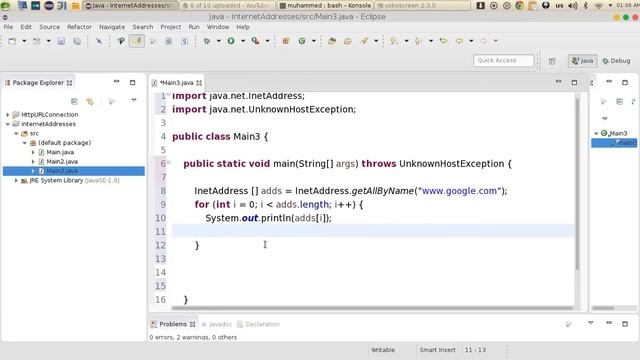This screenshot has width=640, height=360.
Task: Click the Chrome icon in system tray
Action: click(520, 6)
